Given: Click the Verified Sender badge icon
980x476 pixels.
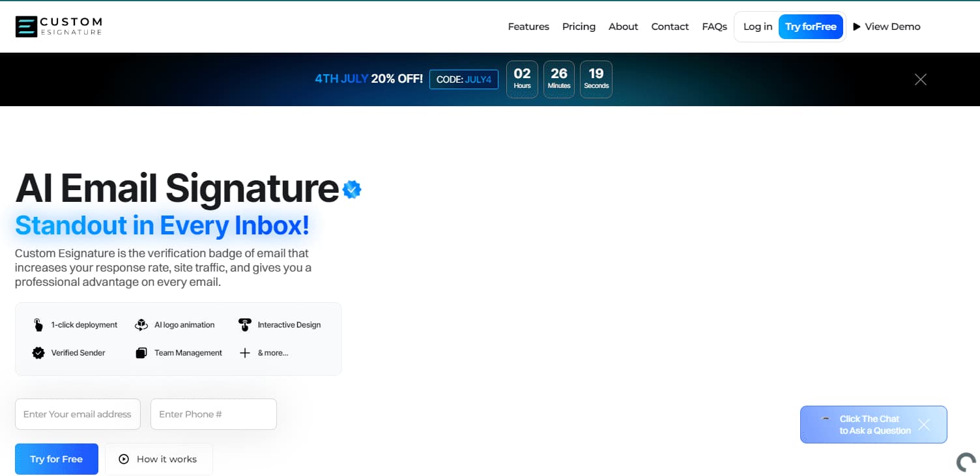Looking at the screenshot, I should (x=38, y=353).
